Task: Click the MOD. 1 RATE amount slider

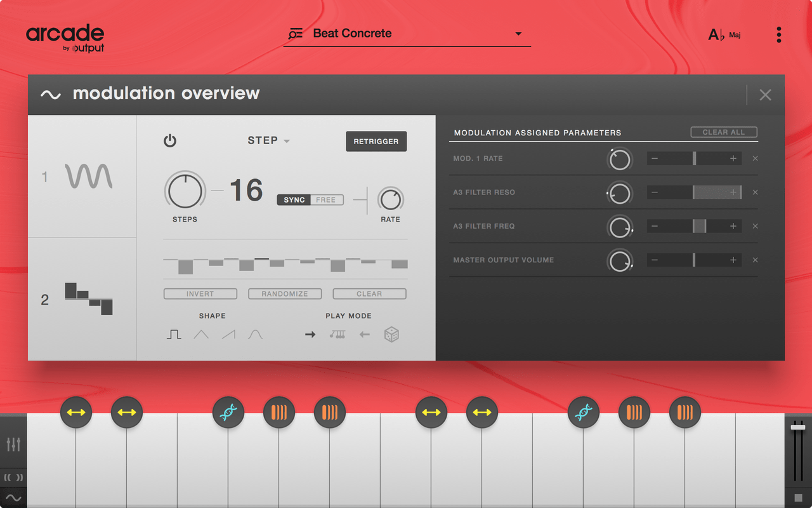Action: [x=694, y=159]
